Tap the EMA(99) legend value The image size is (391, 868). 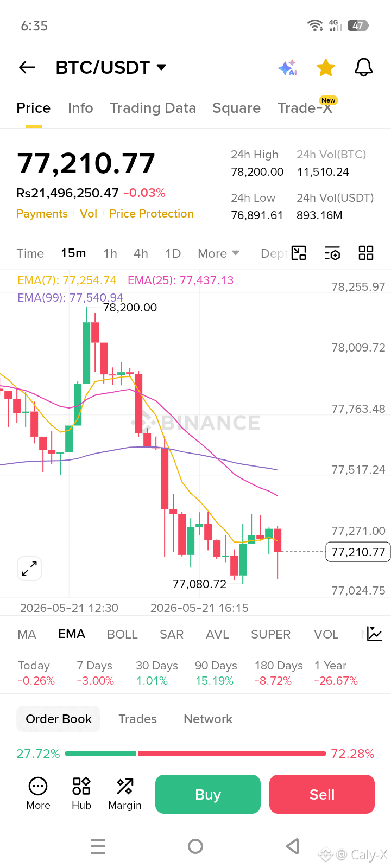(71, 298)
